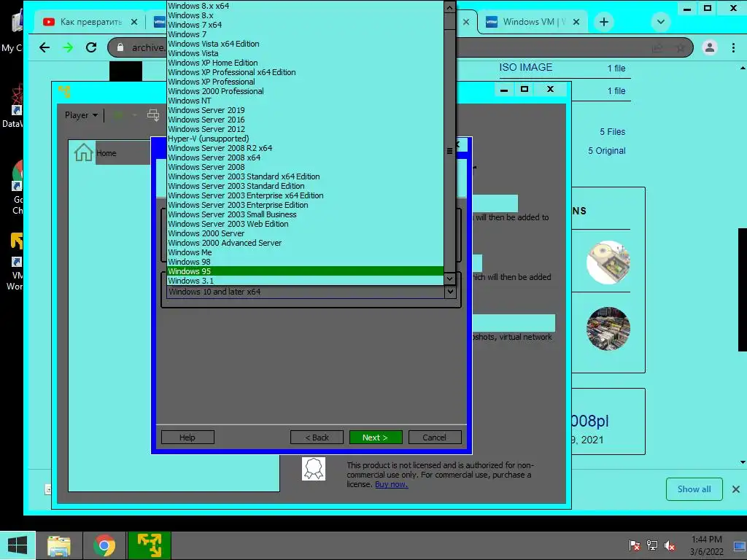Open the CD drive thumbnail
The width and height of the screenshot is (747, 560).
(608, 262)
